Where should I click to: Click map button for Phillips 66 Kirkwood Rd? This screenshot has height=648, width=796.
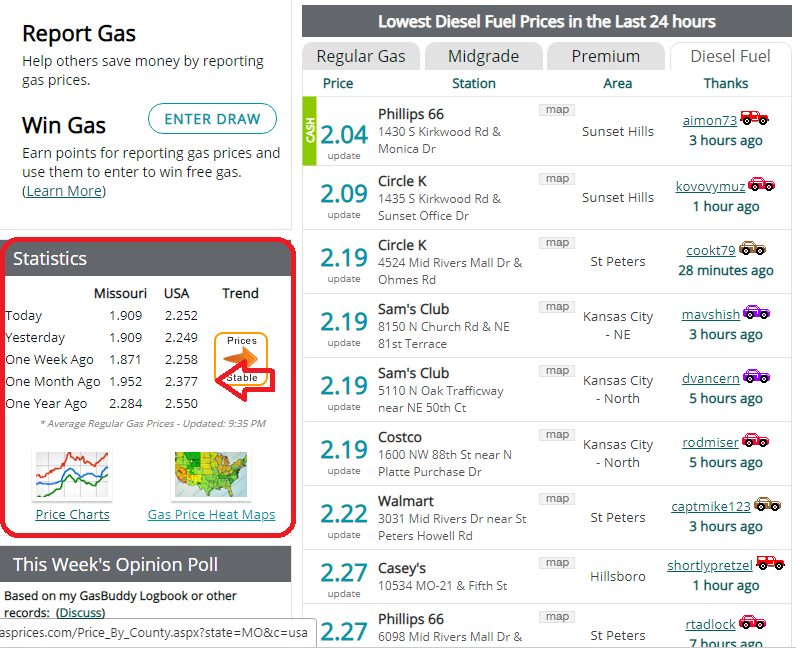(x=557, y=110)
